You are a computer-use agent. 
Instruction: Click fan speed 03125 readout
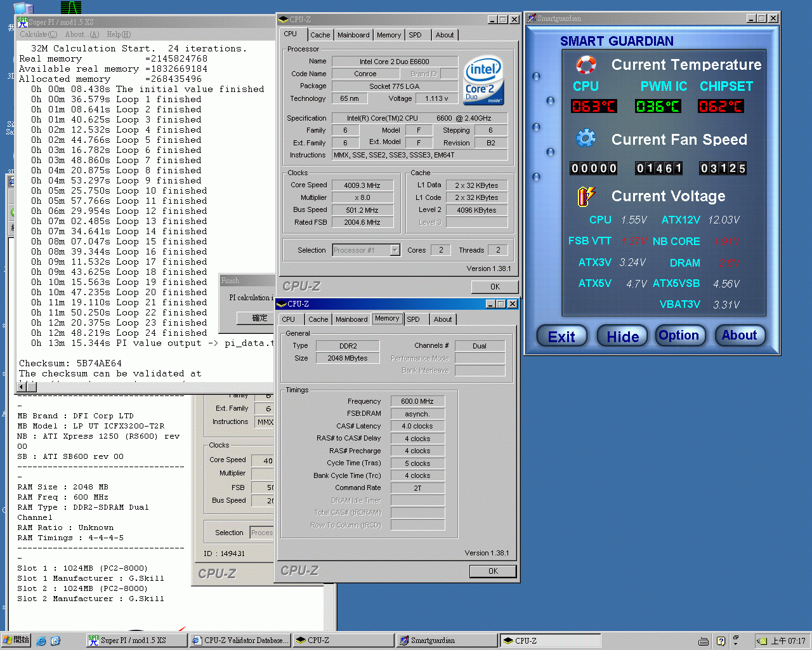723,168
